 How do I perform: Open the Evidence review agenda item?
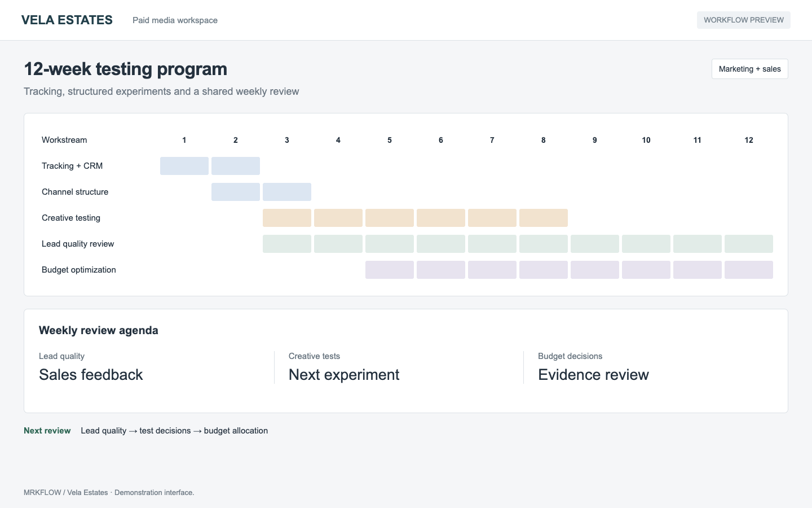click(593, 375)
